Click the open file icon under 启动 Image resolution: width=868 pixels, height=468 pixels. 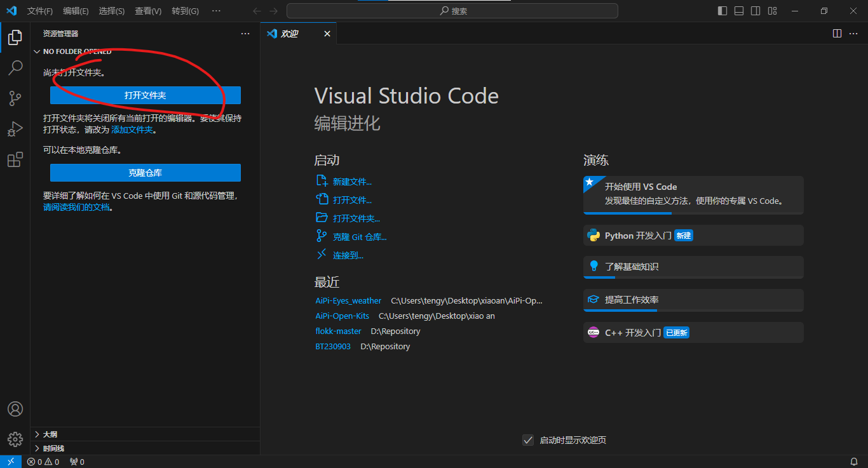[x=322, y=199]
